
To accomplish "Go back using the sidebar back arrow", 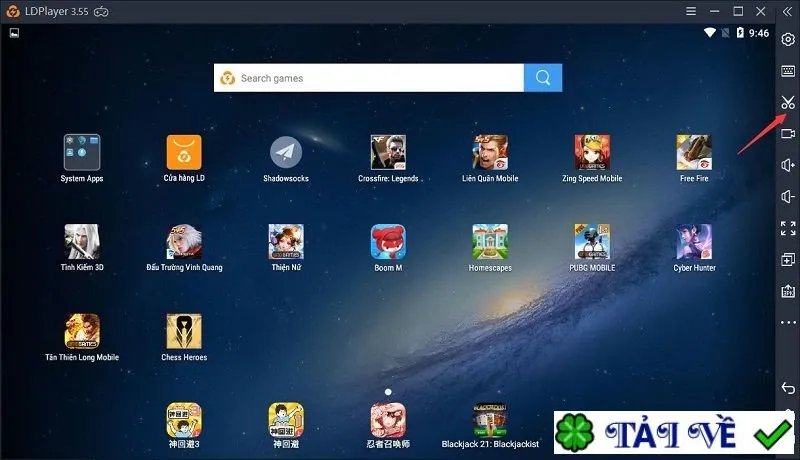I will (x=788, y=388).
